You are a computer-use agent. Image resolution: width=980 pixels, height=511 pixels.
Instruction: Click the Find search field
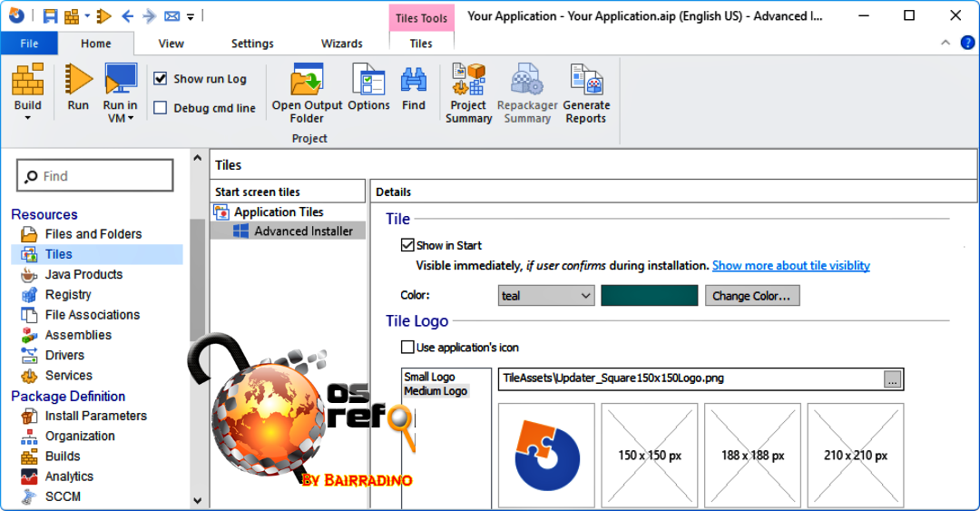coord(95,176)
